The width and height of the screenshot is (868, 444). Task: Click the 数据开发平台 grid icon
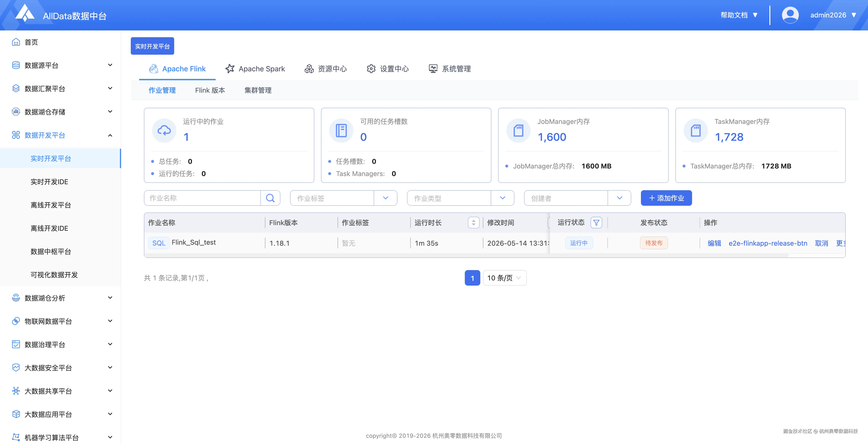tap(16, 135)
